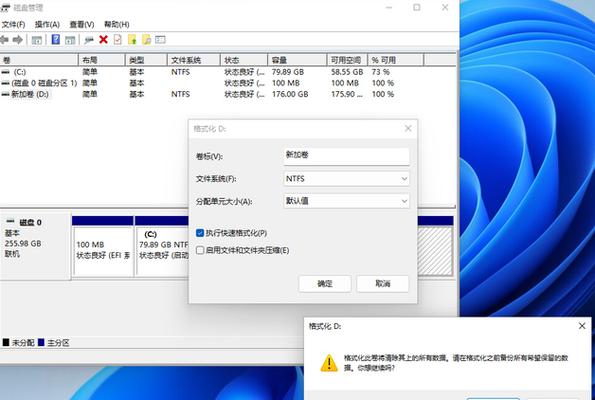Sort by the 可用空间 column header
Screen dimensions: 595x400
(x=347, y=60)
